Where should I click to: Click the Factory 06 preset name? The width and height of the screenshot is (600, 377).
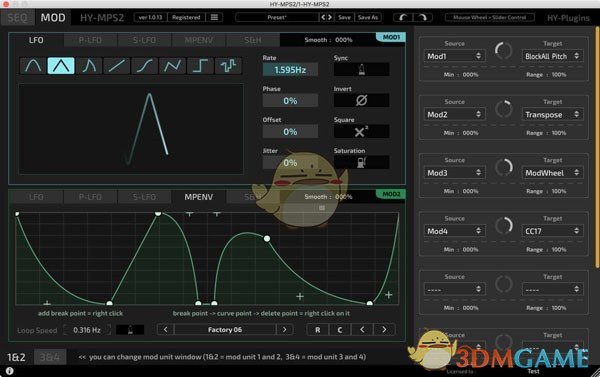[225, 330]
